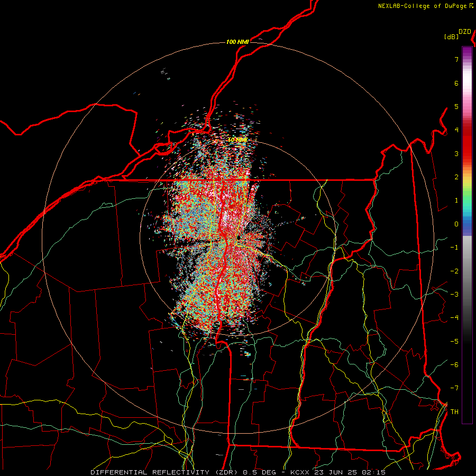Click the 2 value on the color scale
This screenshot has height=476, width=476.
point(456,177)
